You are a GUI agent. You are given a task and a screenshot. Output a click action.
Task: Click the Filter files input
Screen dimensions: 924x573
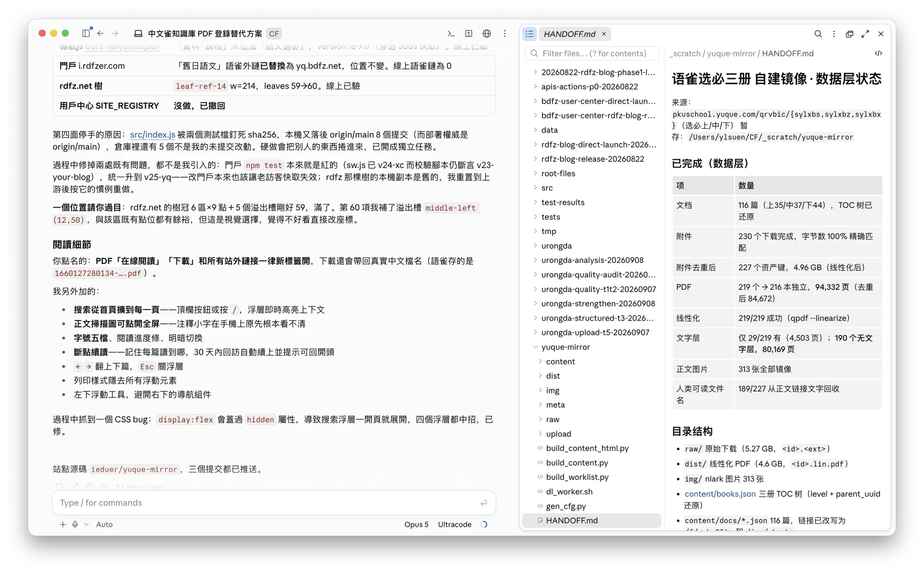pyautogui.click(x=592, y=53)
